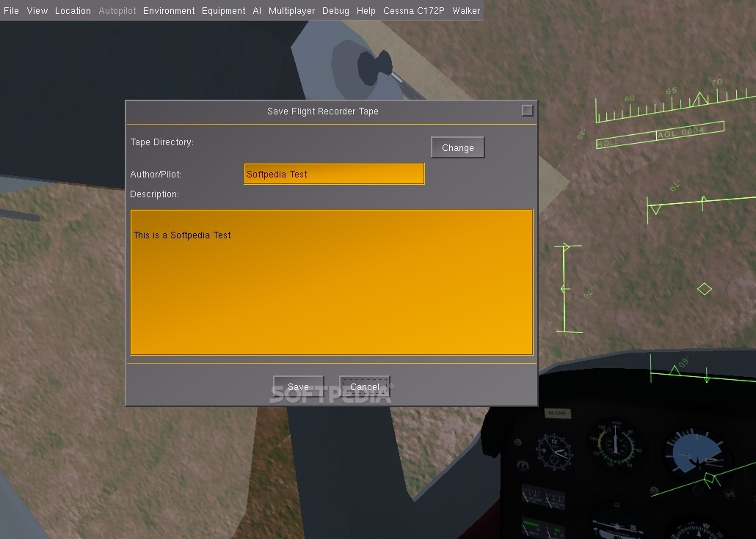Open the Environment menu
The height and width of the screenshot is (539, 756).
coord(169,10)
